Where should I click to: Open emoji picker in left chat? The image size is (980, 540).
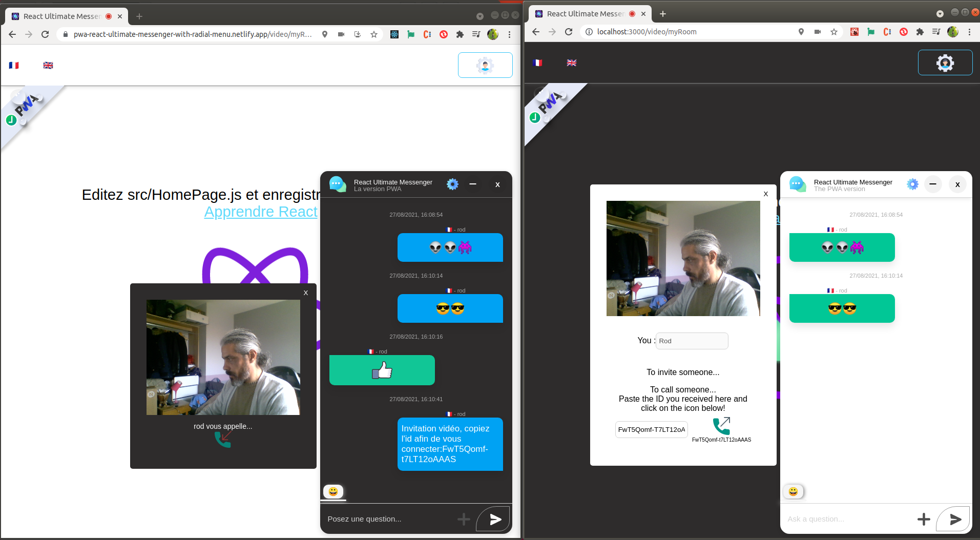click(x=333, y=492)
